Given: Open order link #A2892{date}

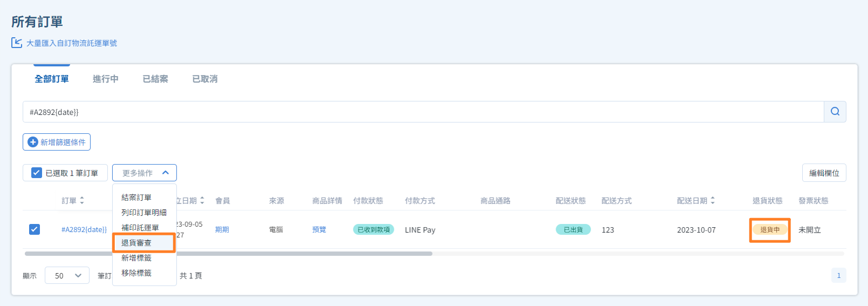Looking at the screenshot, I should tap(84, 229).
